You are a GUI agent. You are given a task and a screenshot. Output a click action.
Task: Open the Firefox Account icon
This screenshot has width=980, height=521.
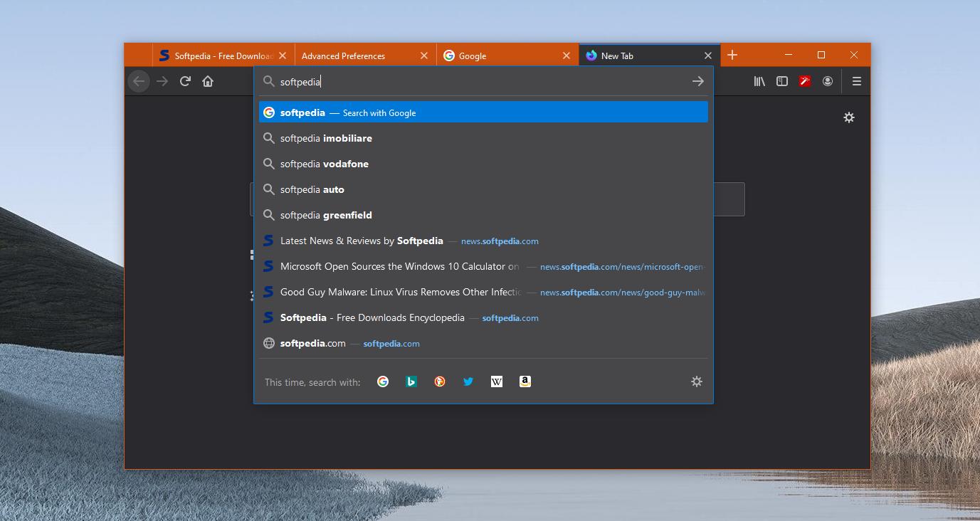click(828, 81)
